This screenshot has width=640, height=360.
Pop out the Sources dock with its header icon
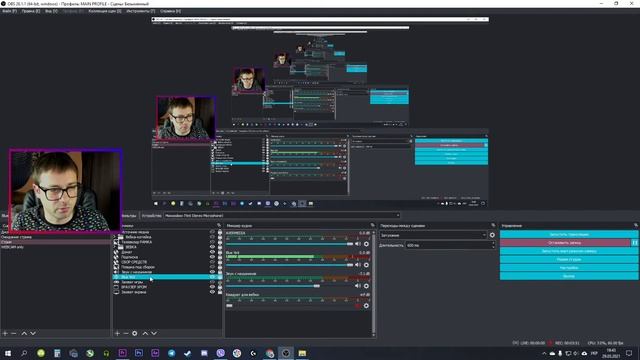pyautogui.click(x=219, y=225)
